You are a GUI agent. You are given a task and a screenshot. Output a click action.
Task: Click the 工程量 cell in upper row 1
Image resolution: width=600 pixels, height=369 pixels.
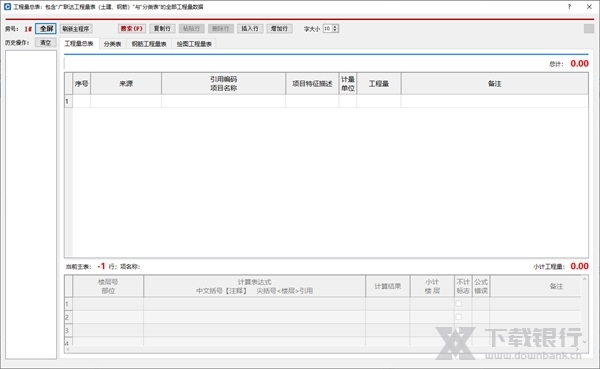click(379, 101)
